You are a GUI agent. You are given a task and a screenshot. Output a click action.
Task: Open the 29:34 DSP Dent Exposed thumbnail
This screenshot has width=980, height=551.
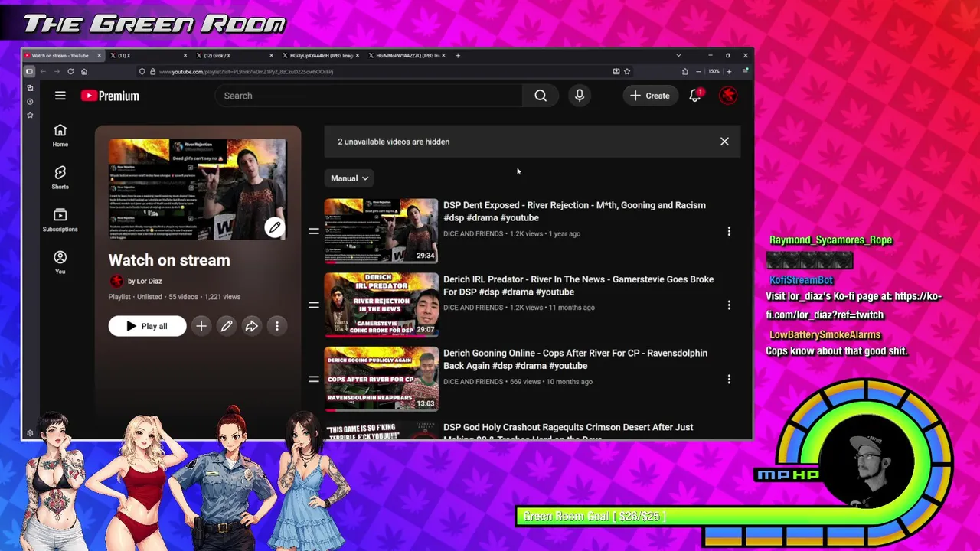pos(381,231)
